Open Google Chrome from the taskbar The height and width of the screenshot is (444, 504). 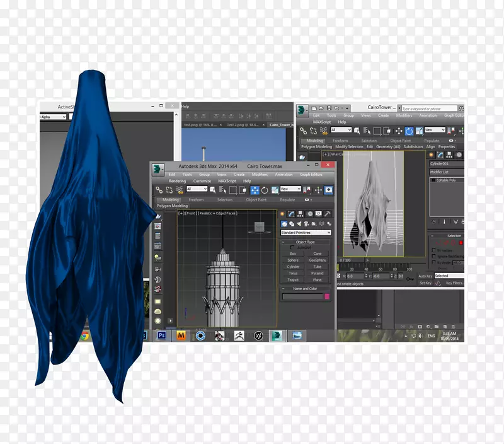click(x=84, y=336)
